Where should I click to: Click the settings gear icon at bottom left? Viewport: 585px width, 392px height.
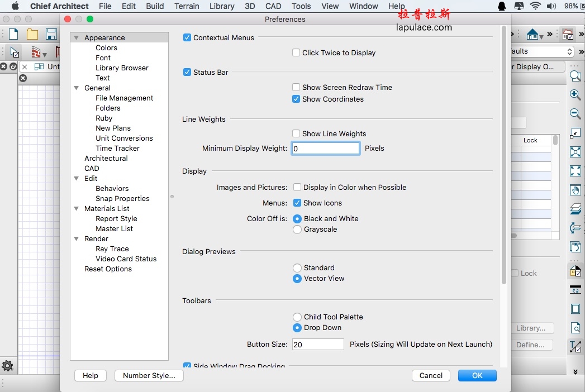pyautogui.click(x=7, y=366)
